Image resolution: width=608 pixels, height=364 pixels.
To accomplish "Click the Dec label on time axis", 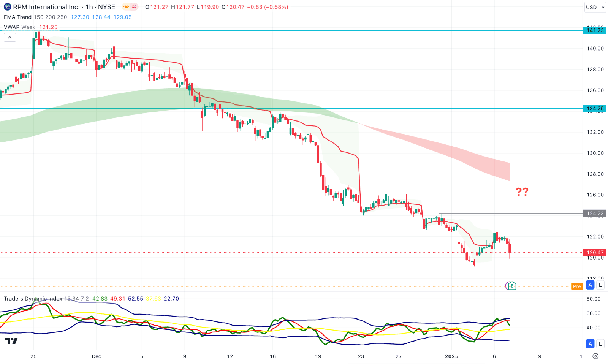I will coord(97,356).
